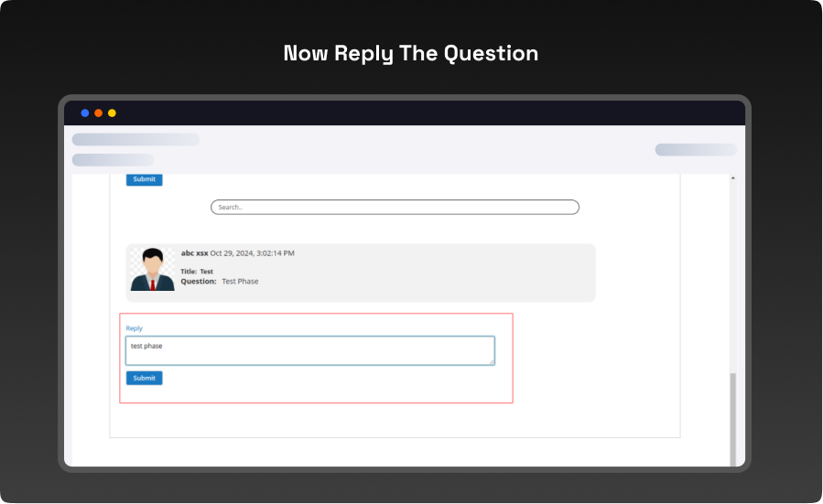Click the question text 'Test Phase'

[x=240, y=282]
